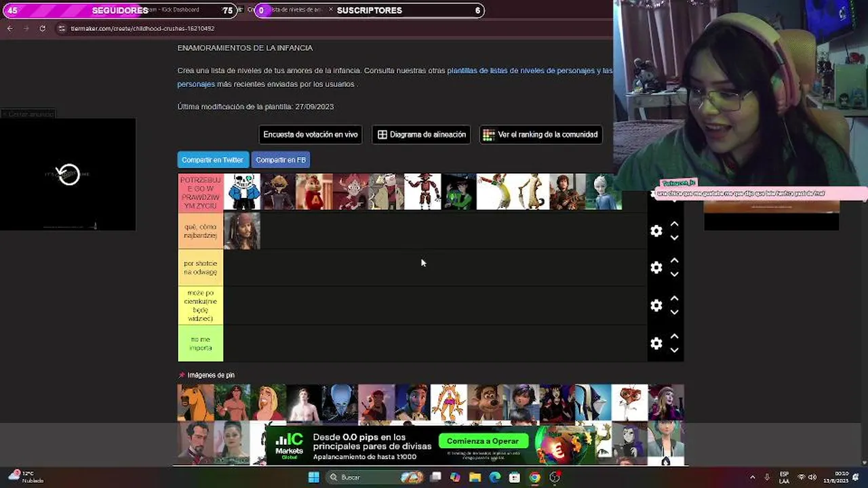The width and height of the screenshot is (868, 488).
Task: Select Jack Frost image in top tier
Action: tap(604, 192)
